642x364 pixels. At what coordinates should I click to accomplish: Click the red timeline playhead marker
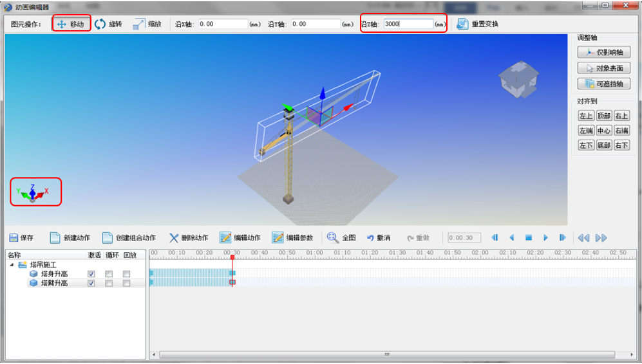pyautogui.click(x=232, y=257)
